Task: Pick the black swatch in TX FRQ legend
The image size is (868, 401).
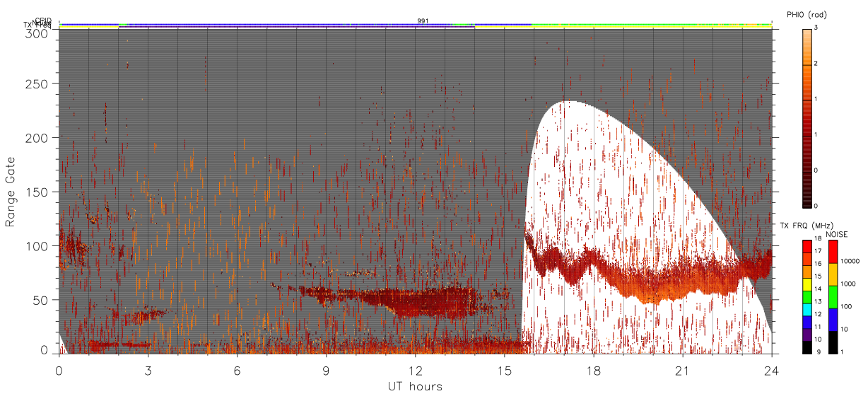Action: click(x=807, y=348)
